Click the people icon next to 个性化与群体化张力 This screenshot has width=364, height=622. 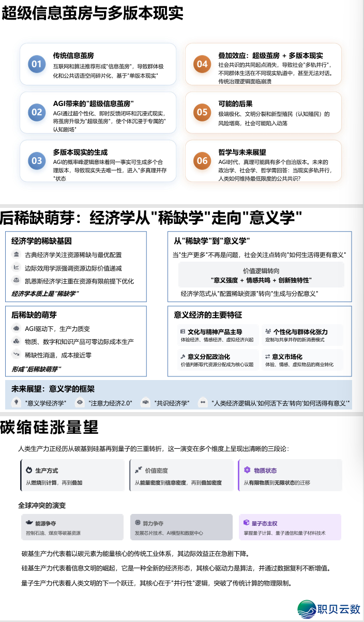click(x=268, y=331)
